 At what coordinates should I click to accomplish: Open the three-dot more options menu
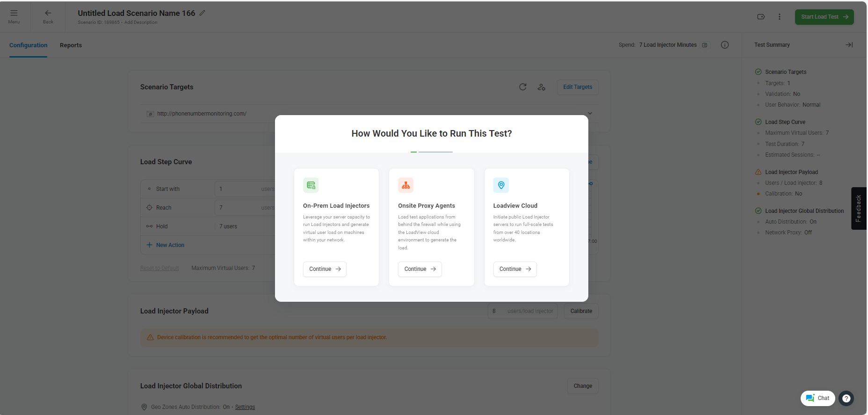point(780,17)
